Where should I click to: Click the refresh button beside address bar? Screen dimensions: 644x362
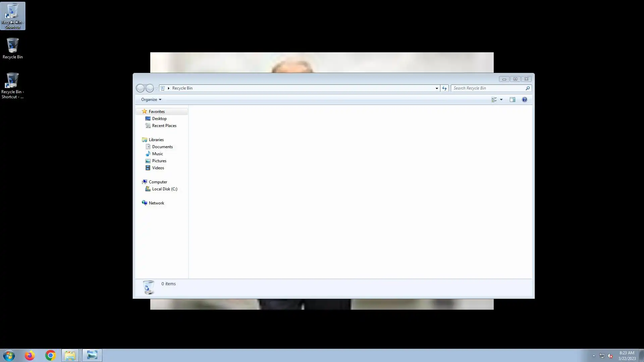[x=444, y=88]
